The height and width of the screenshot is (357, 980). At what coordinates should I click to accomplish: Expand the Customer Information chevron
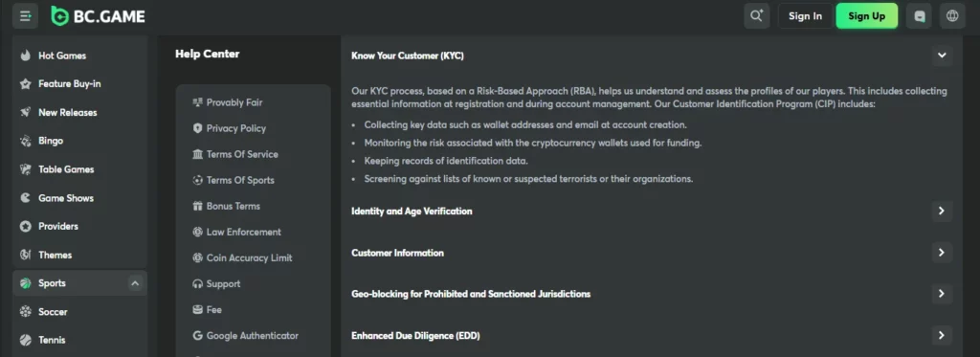(x=942, y=253)
